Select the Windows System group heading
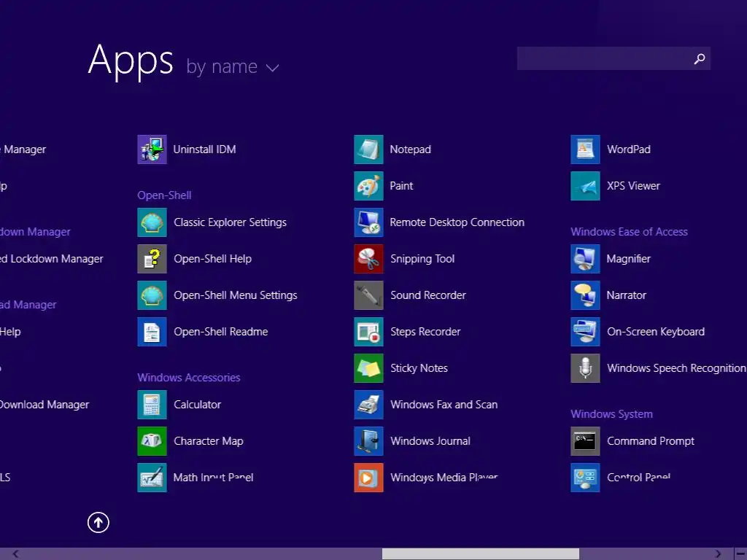This screenshot has height=560, width=747. 612,414
